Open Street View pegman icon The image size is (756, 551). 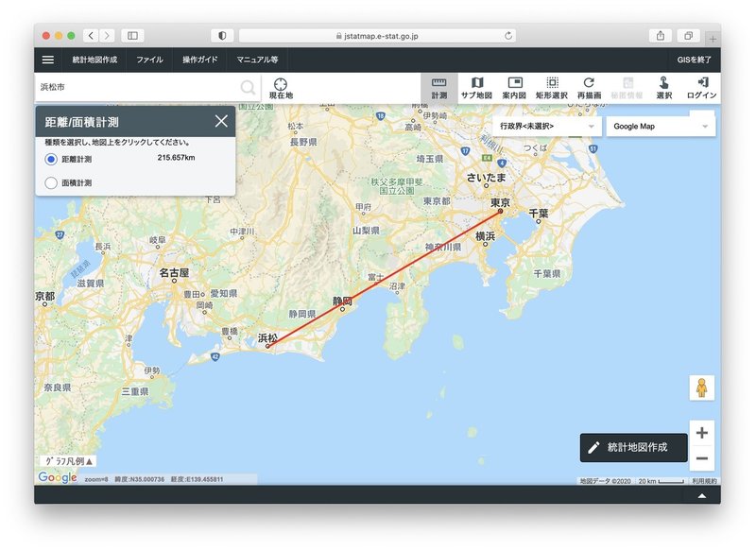701,387
